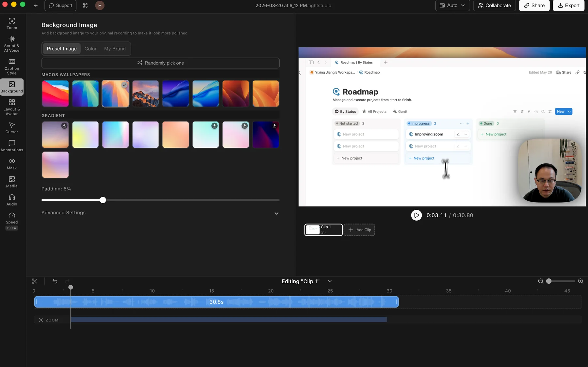Select the purple-peach gradient in second row
The width and height of the screenshot is (588, 367).
55,165
